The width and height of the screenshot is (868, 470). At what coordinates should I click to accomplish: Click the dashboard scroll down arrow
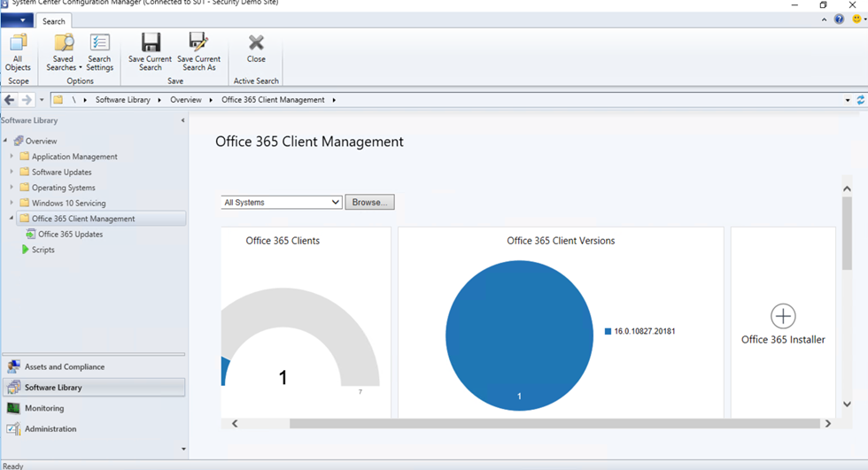click(x=847, y=405)
